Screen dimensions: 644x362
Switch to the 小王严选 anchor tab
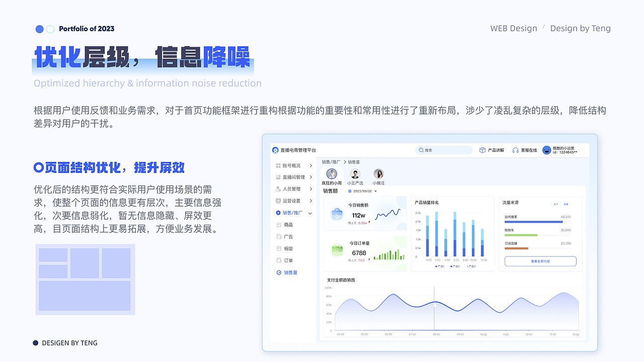(x=355, y=177)
